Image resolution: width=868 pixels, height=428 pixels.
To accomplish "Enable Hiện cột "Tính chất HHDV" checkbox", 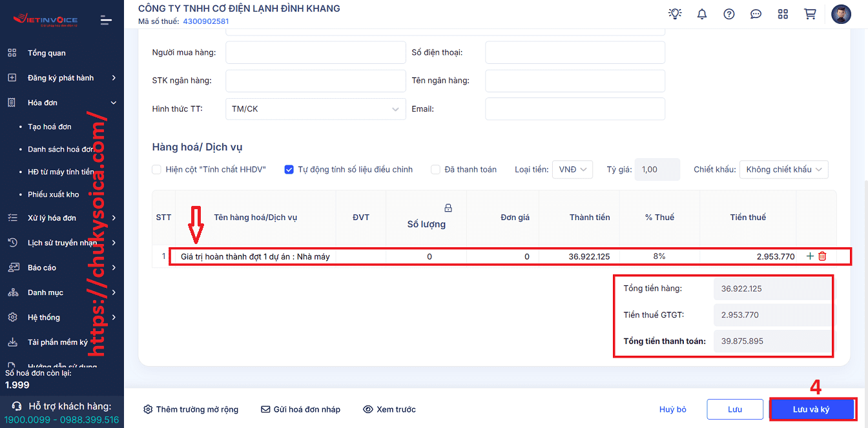I will coord(156,169).
